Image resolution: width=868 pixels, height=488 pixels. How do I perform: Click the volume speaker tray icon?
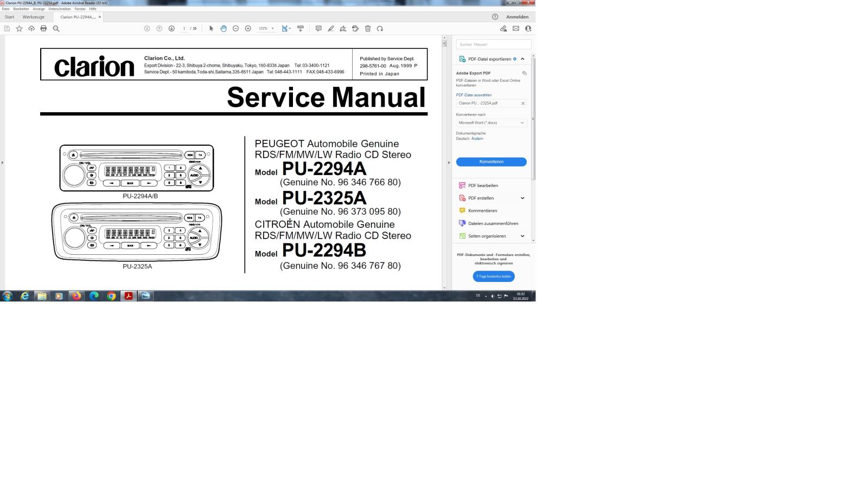(493, 296)
